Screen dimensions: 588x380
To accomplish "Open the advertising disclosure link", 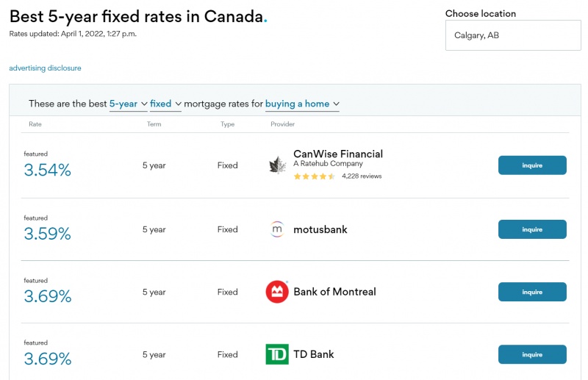I will (x=45, y=68).
